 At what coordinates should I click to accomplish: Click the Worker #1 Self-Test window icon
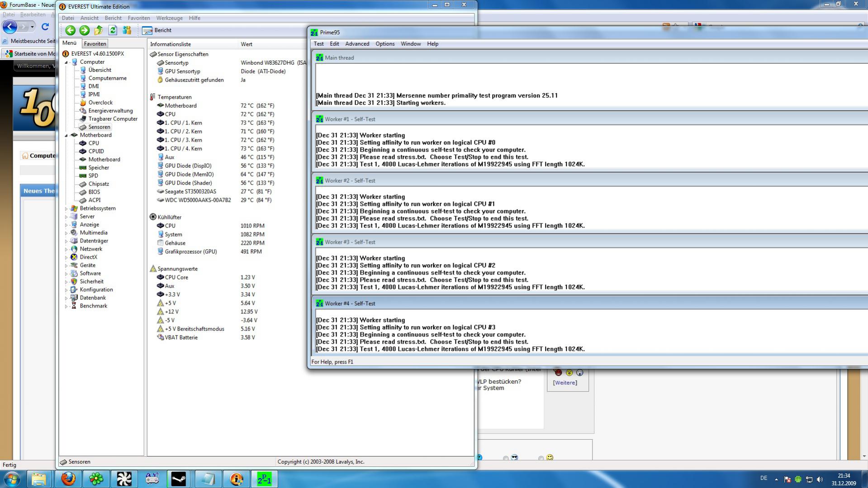319,119
